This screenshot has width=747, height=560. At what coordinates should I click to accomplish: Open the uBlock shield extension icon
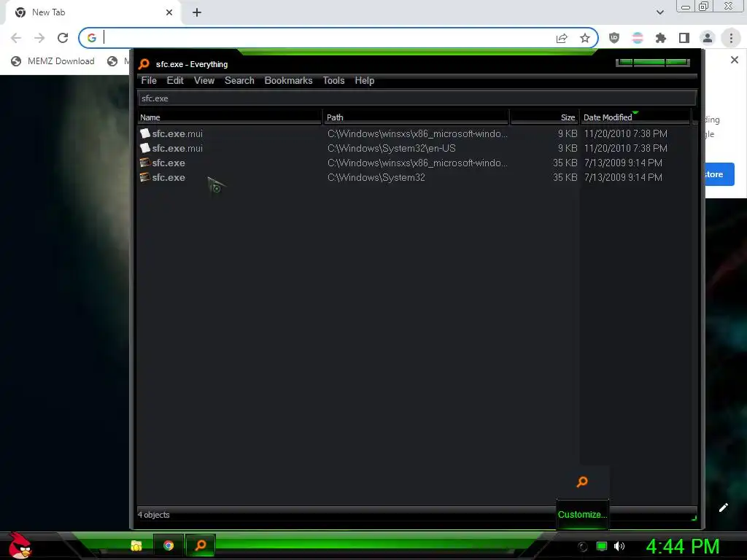tap(614, 38)
